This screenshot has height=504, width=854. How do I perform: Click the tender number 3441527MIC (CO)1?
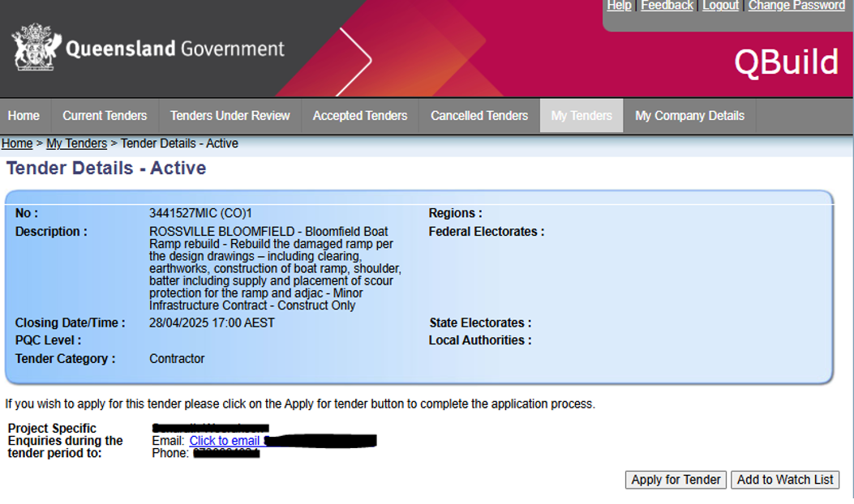tap(200, 213)
